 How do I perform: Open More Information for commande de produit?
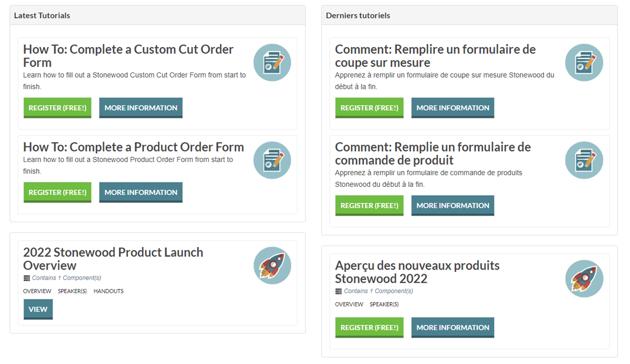click(453, 206)
